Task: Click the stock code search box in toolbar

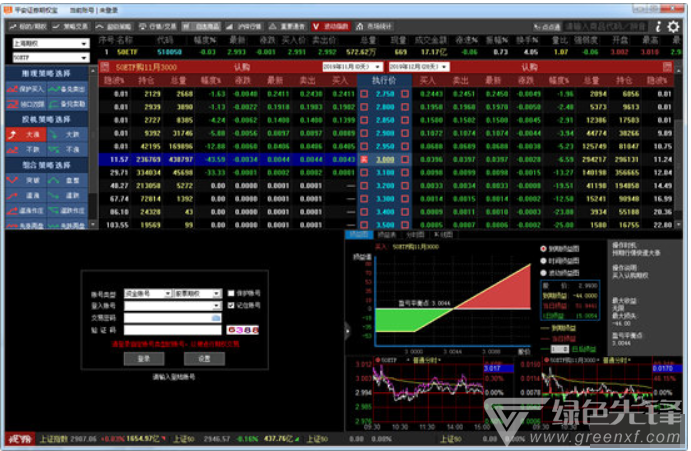Action: pos(606,27)
